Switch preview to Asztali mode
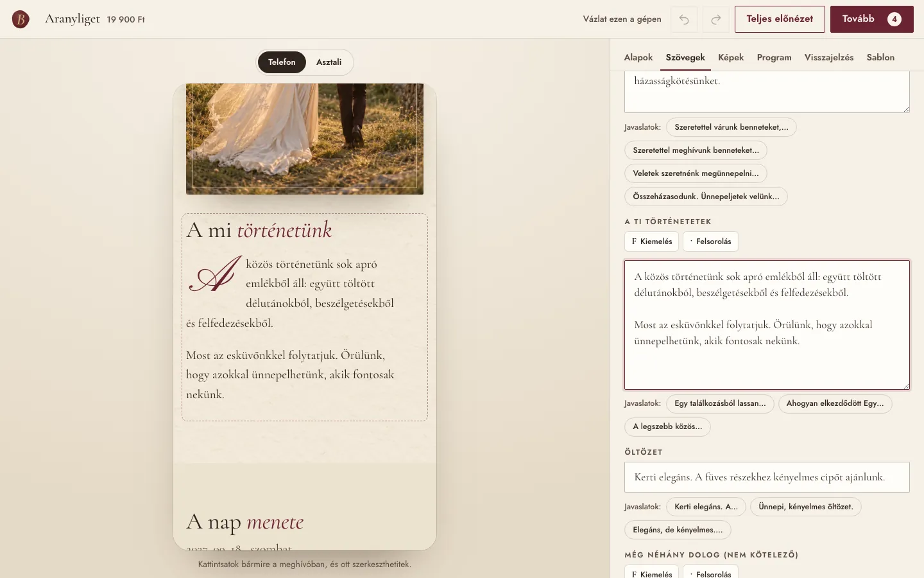This screenshot has height=578, width=924. pyautogui.click(x=329, y=62)
